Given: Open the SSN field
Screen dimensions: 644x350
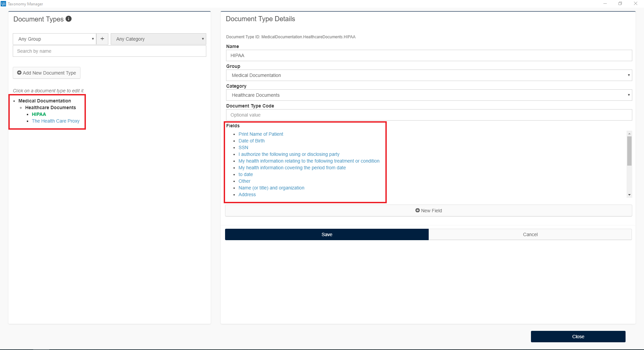Looking at the screenshot, I should pyautogui.click(x=243, y=147).
